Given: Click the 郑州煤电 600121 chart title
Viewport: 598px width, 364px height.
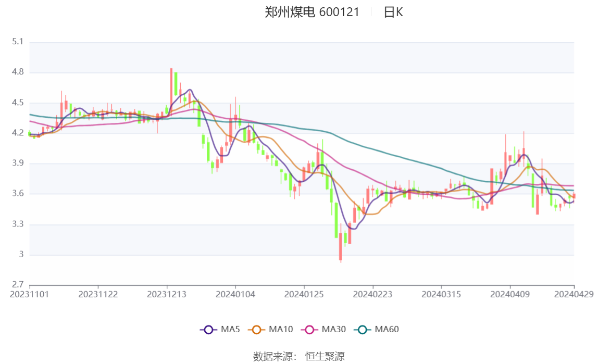Looking at the screenshot, I should click(312, 12).
